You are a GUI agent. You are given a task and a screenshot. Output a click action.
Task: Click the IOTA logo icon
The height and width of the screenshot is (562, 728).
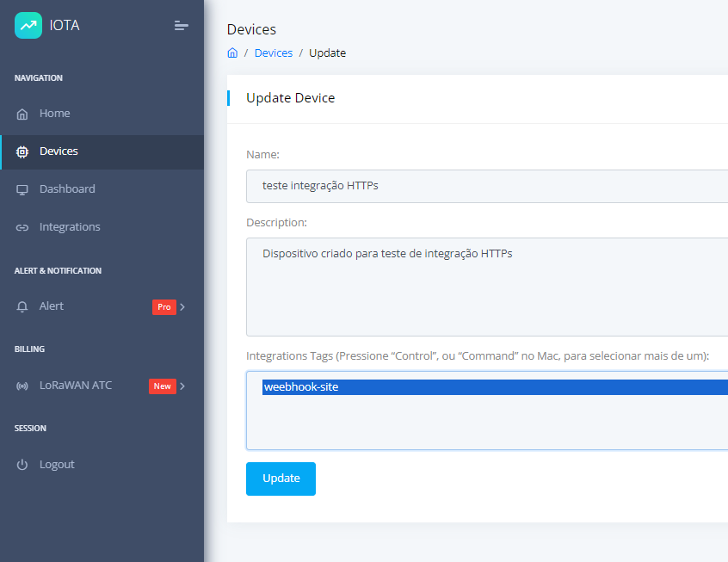pyautogui.click(x=28, y=25)
